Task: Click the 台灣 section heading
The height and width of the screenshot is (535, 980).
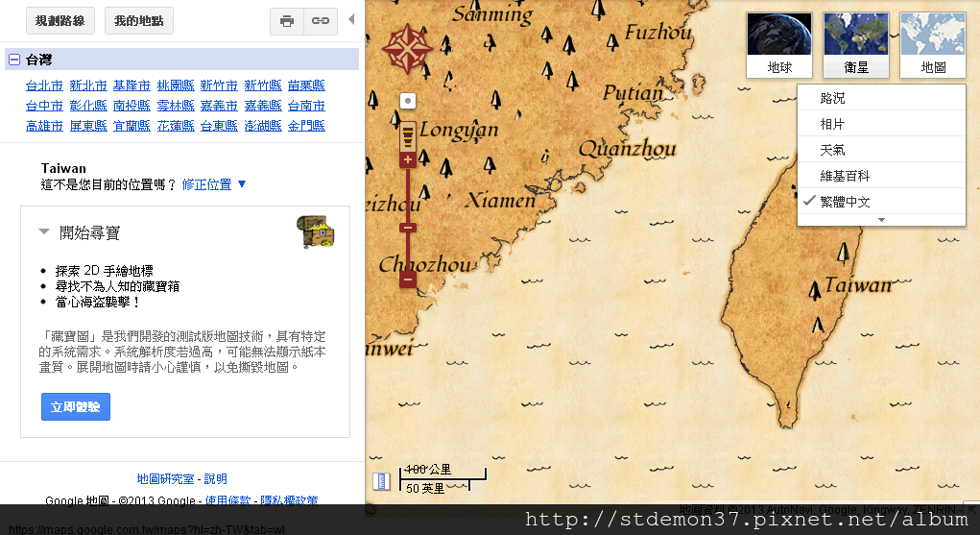Action: coord(38,60)
